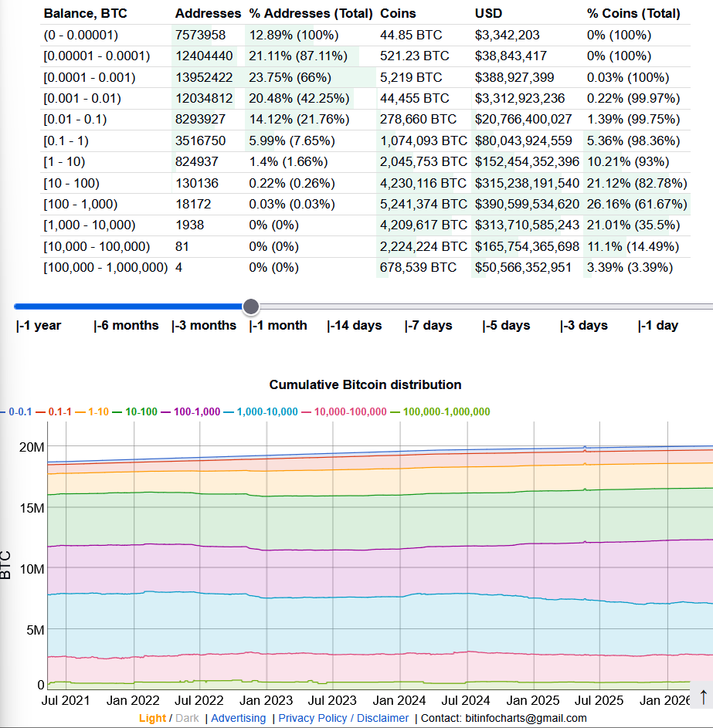The image size is (713, 728).
Task: Click the Jul 2021 x-axis label
Action: (66, 700)
